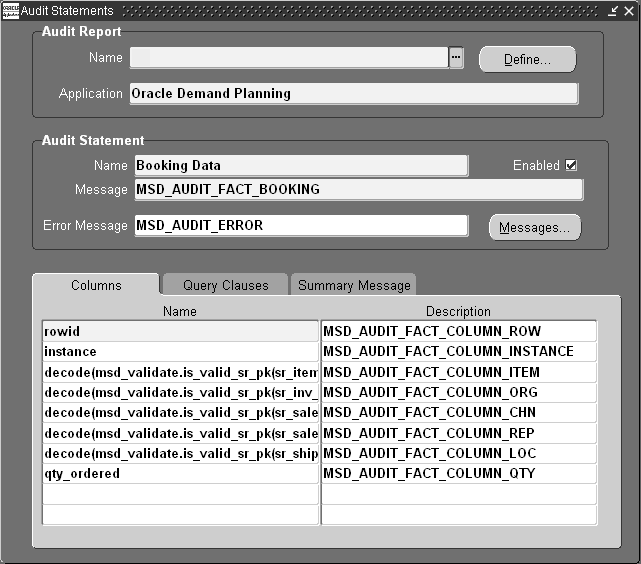Open the Summary Message tab
This screenshot has width=641, height=564.
354,285
